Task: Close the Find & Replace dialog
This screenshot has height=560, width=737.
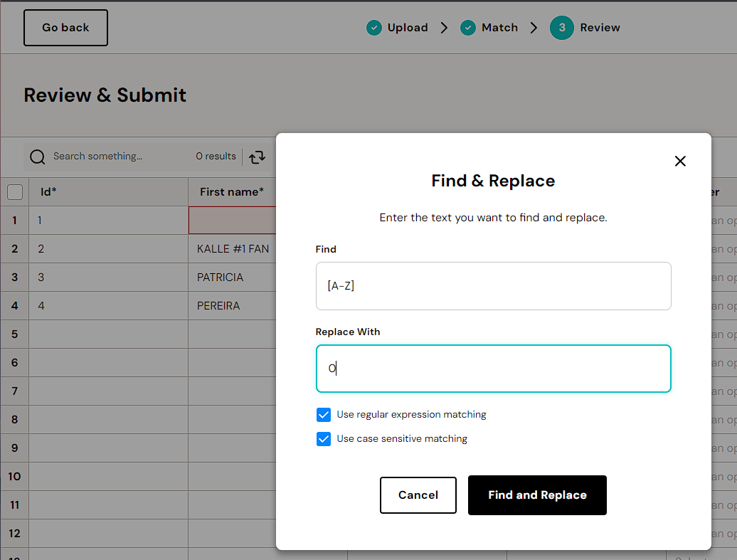Action: pyautogui.click(x=680, y=162)
